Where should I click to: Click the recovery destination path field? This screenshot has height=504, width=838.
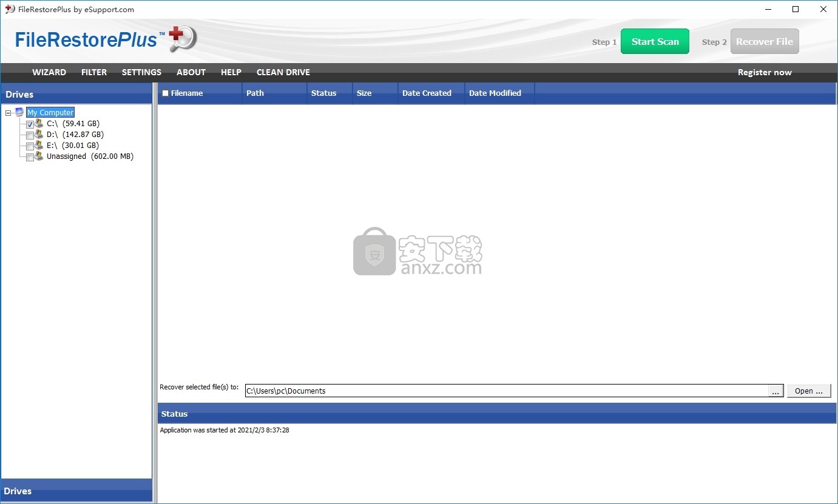tap(507, 391)
